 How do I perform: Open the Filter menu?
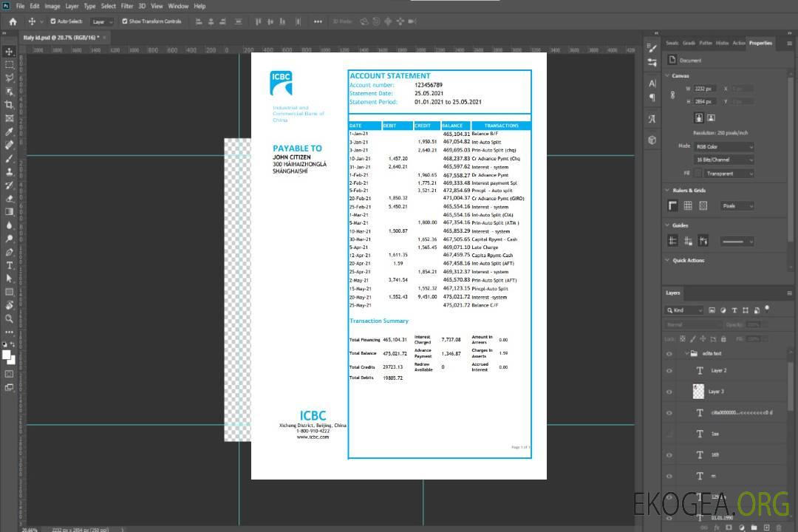[127, 6]
